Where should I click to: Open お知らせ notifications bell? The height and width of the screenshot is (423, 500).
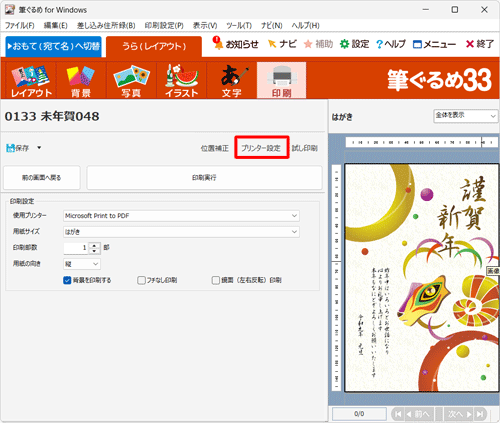click(218, 44)
